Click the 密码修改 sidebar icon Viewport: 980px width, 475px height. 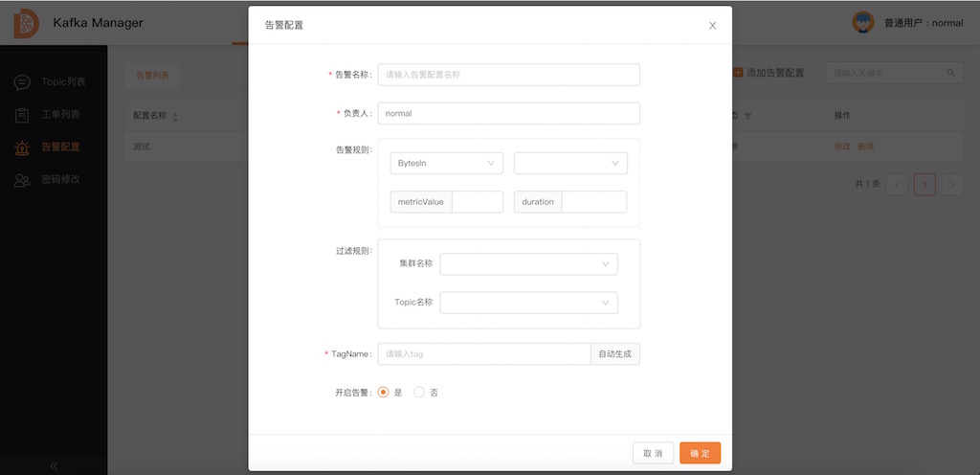tap(22, 180)
